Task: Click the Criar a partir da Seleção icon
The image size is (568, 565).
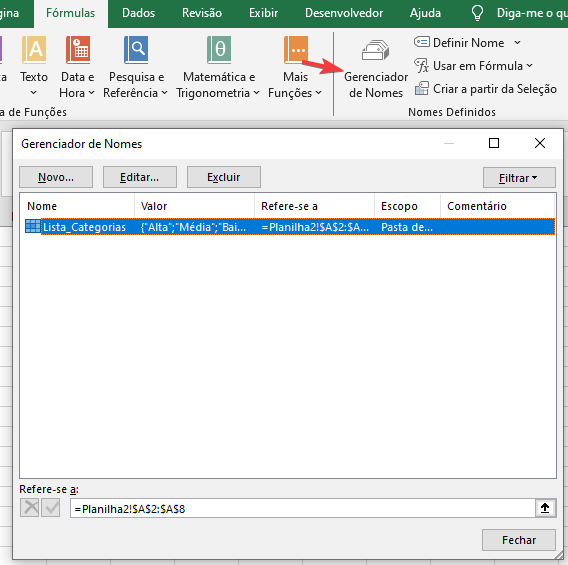Action: (x=422, y=88)
